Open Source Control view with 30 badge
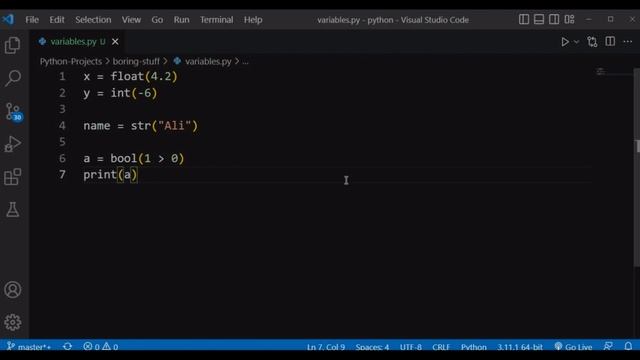Viewport: 640px width, 360px height. (x=13, y=111)
